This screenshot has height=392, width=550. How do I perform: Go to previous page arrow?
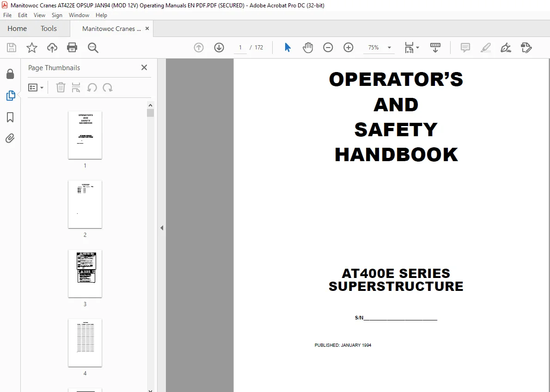point(199,48)
